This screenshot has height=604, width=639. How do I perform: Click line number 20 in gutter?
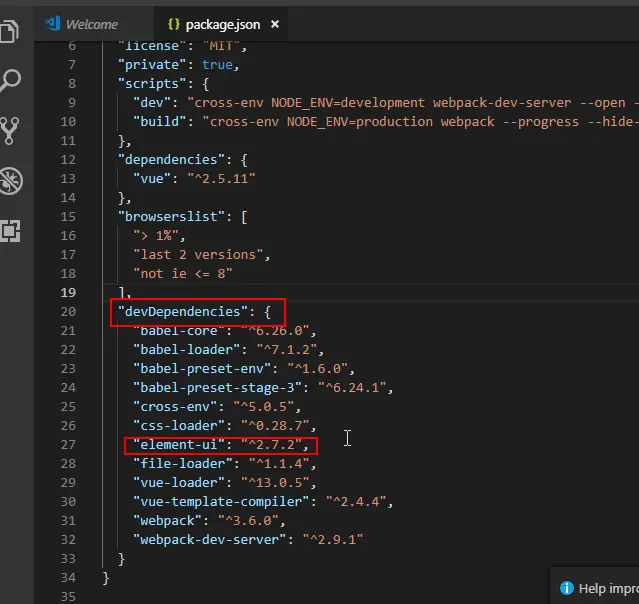pyautogui.click(x=68, y=311)
